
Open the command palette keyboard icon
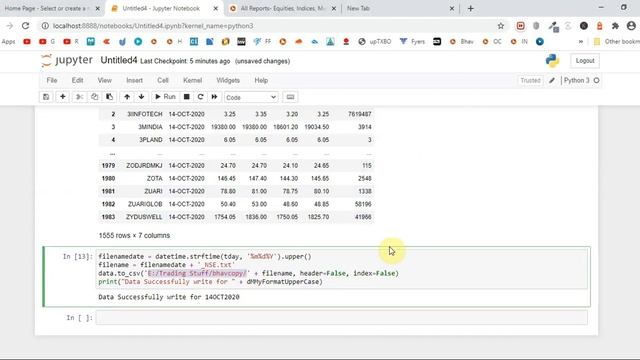pyautogui.click(x=290, y=97)
